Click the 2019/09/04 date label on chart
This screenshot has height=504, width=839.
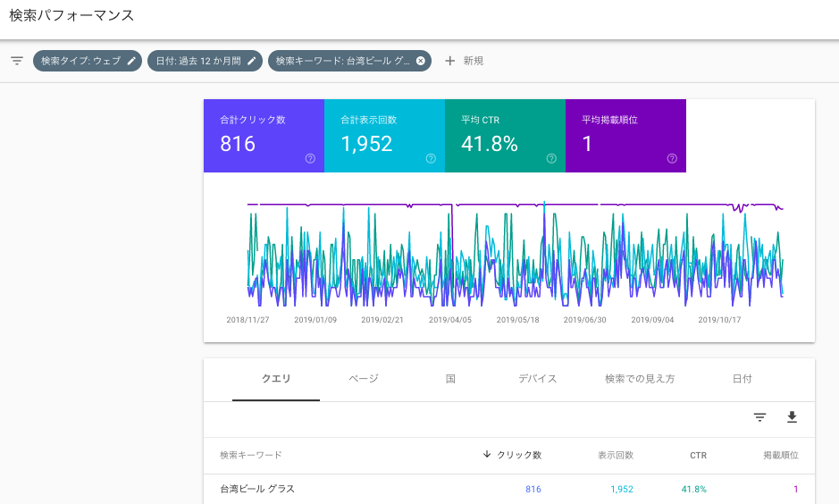click(652, 320)
